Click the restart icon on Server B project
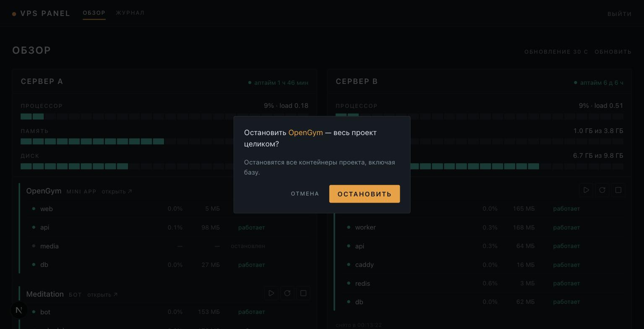 pos(602,190)
